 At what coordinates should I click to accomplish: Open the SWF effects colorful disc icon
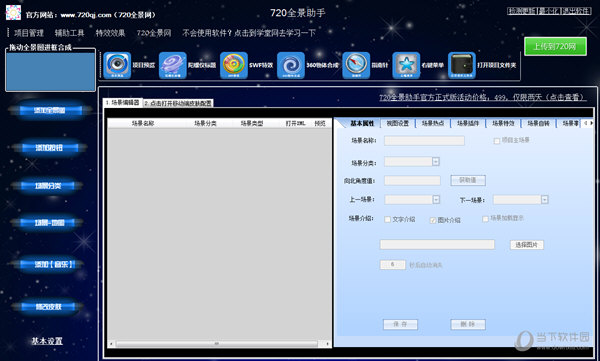pos(234,65)
